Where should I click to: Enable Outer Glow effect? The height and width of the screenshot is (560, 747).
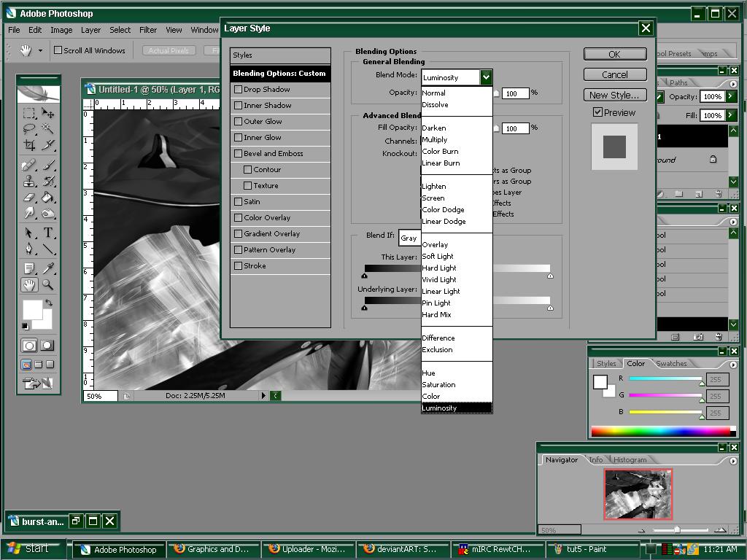tap(239, 122)
